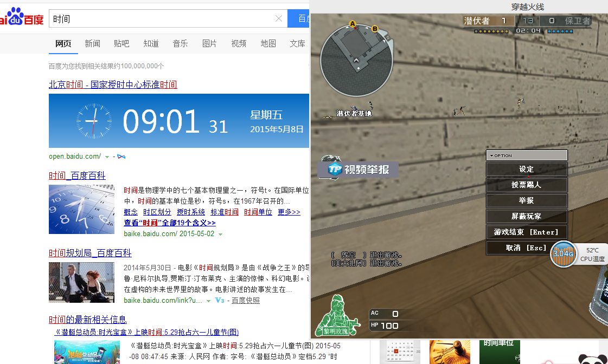608x364 pixels.
Task: Open the 概念 sub-link
Action: (x=131, y=212)
